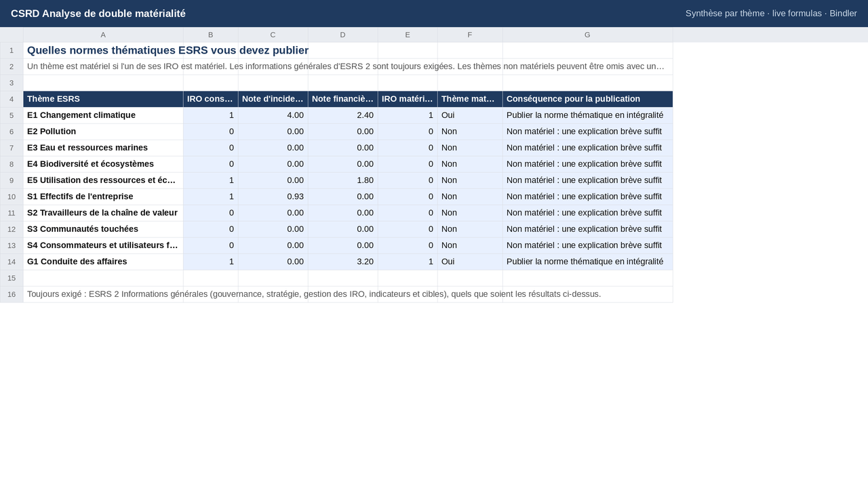Click the 'Un thème est matériel' description cell
This screenshot has width=868, height=488.
tap(348, 66)
